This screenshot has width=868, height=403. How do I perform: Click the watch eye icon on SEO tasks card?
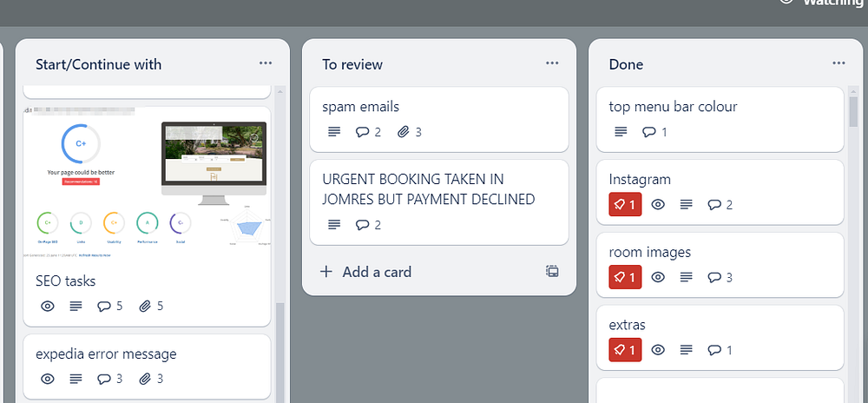coord(48,306)
